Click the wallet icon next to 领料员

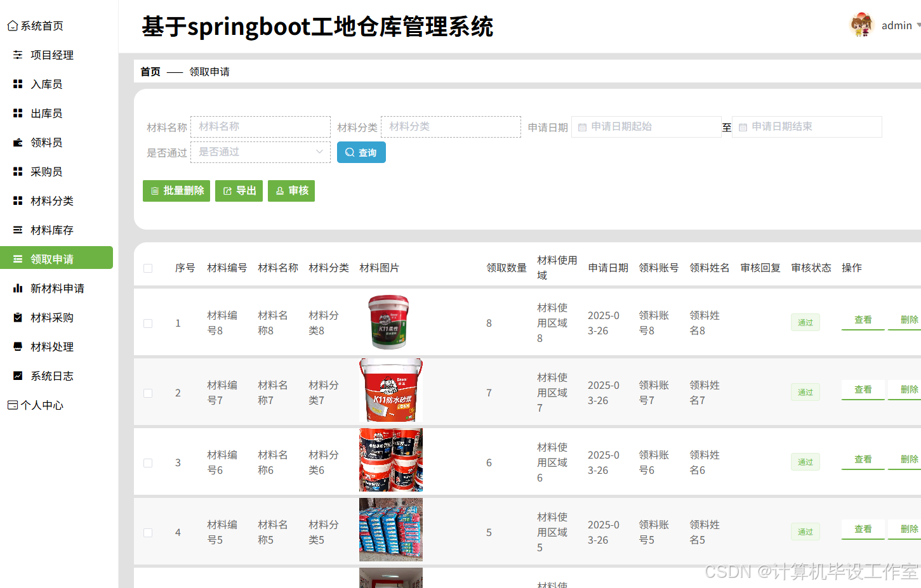(x=18, y=143)
